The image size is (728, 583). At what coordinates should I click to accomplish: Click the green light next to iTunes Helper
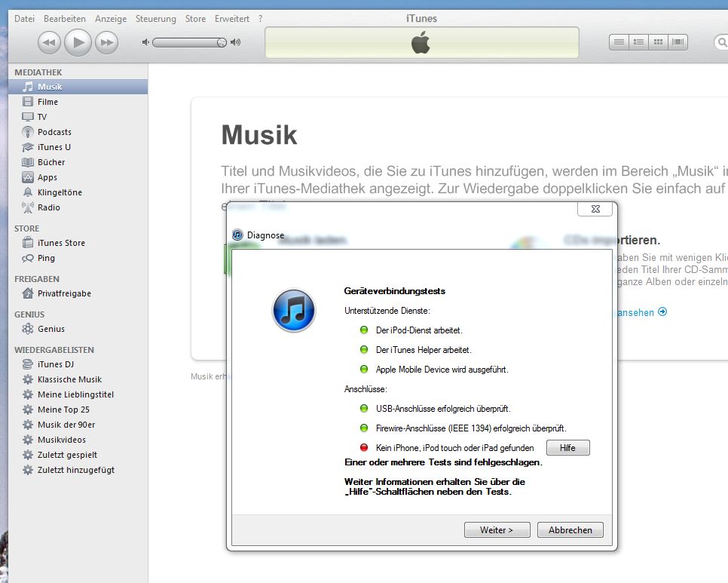click(364, 349)
